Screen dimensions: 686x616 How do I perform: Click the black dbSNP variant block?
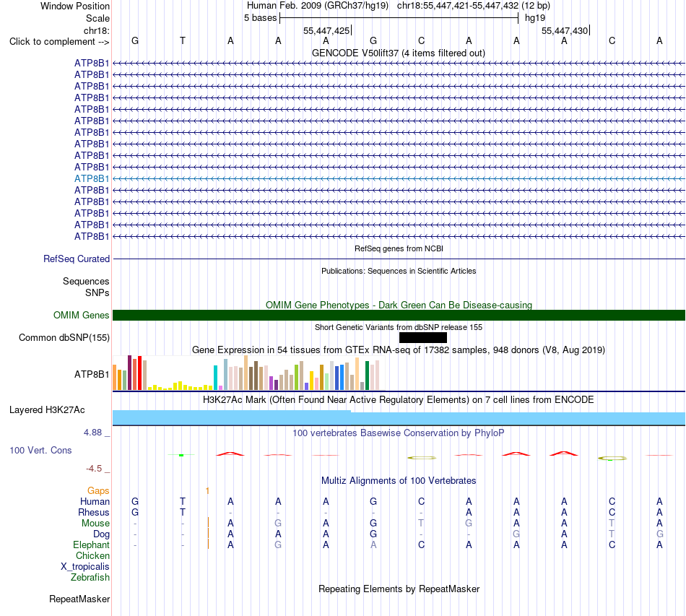pyautogui.click(x=423, y=337)
